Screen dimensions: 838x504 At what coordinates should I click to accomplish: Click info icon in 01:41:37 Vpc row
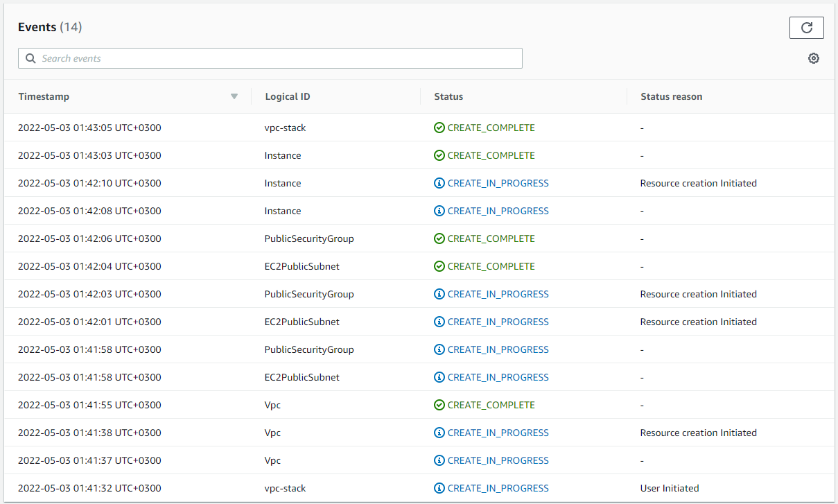pyautogui.click(x=439, y=460)
